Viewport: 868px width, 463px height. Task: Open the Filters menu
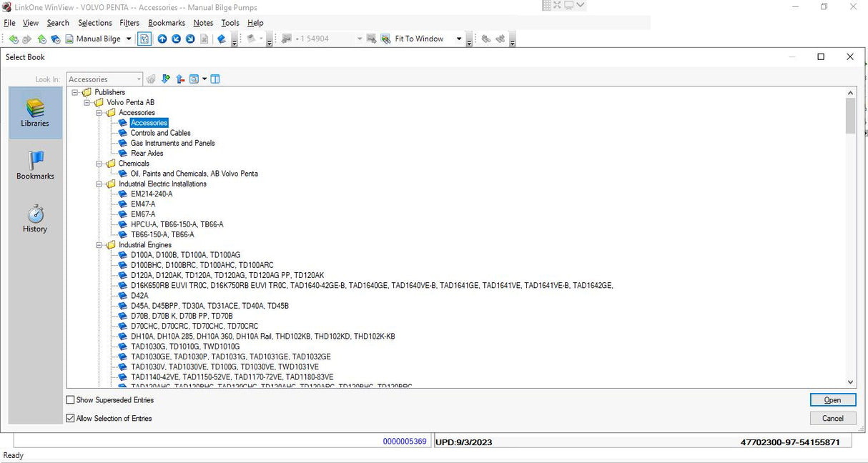[x=129, y=23]
